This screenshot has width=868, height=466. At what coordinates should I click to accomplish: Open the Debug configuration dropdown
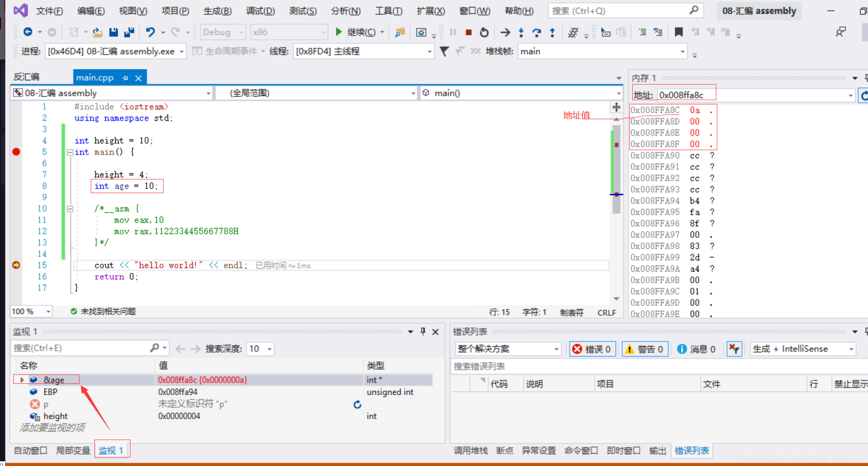(223, 32)
